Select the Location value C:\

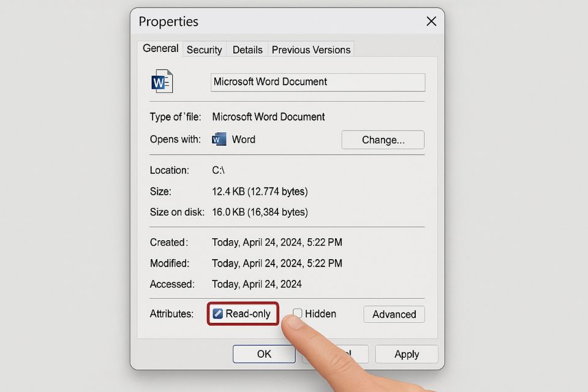coord(219,170)
